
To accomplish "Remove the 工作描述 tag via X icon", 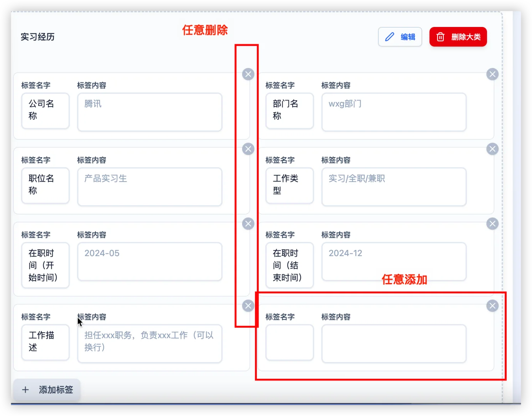I will [248, 305].
